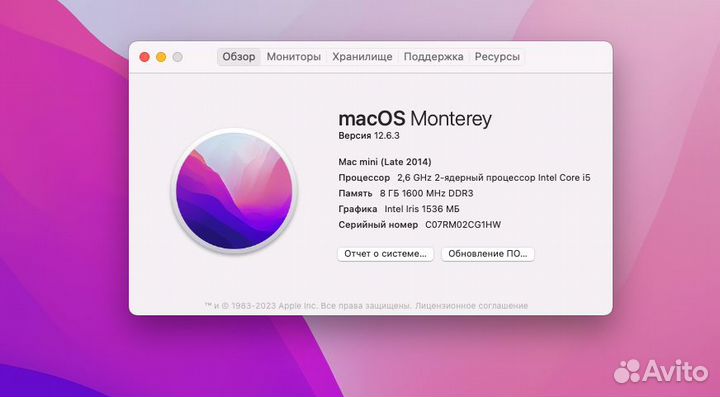Image resolution: width=720 pixels, height=397 pixels.
Task: Click the Apple Inc. copyright text
Action: point(309,306)
